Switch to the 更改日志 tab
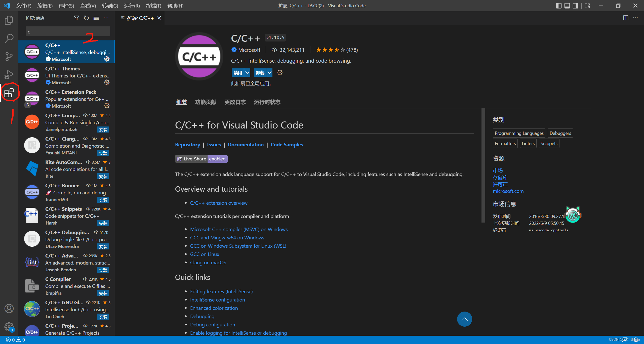This screenshot has width=644, height=344. [x=235, y=102]
